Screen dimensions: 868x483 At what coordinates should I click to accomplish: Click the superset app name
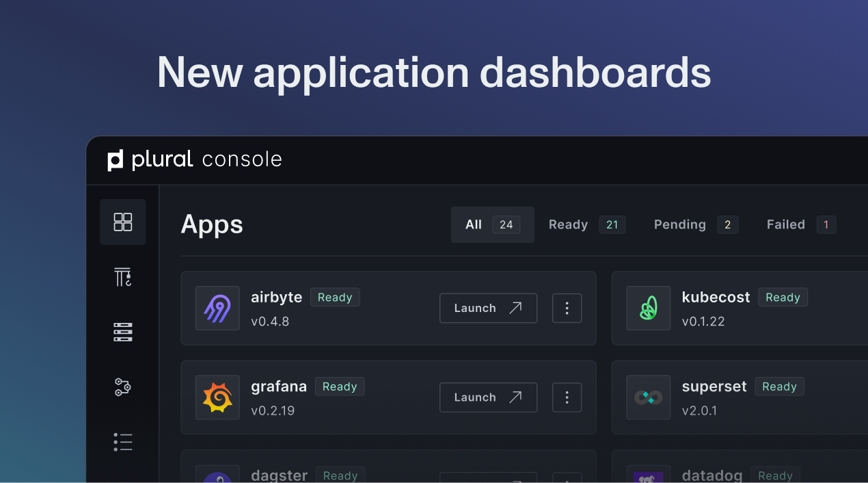coord(714,387)
